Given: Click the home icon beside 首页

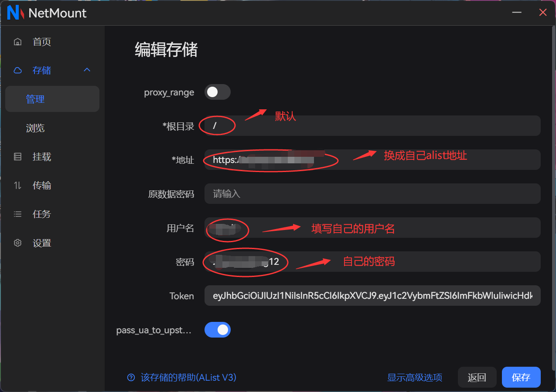Looking at the screenshot, I should [17, 42].
